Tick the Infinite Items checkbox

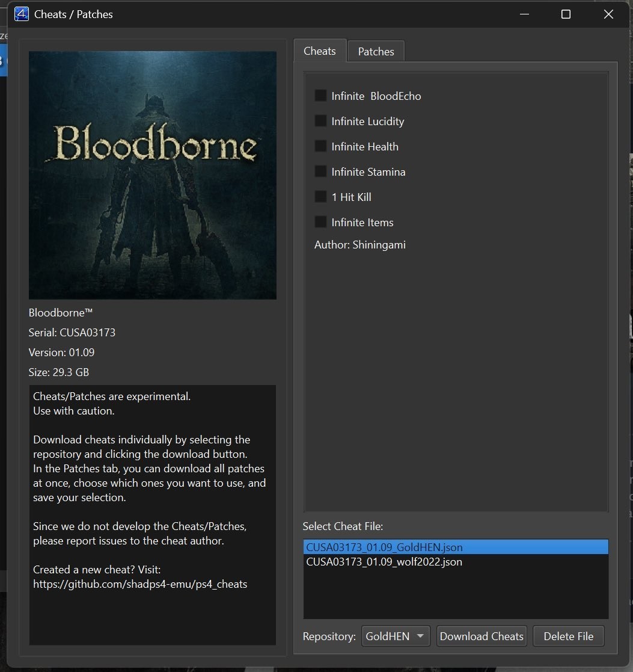[x=321, y=222]
